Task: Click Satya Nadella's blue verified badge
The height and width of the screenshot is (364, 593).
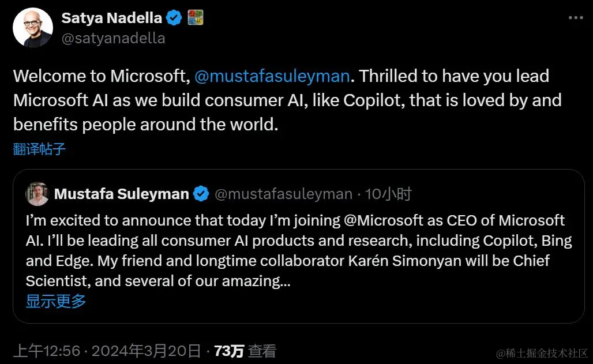Action: point(174,18)
